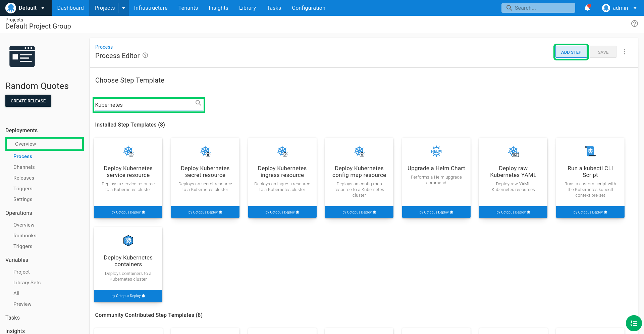
Task: Expand the Projects menu dropdown arrow
Action: [x=123, y=8]
